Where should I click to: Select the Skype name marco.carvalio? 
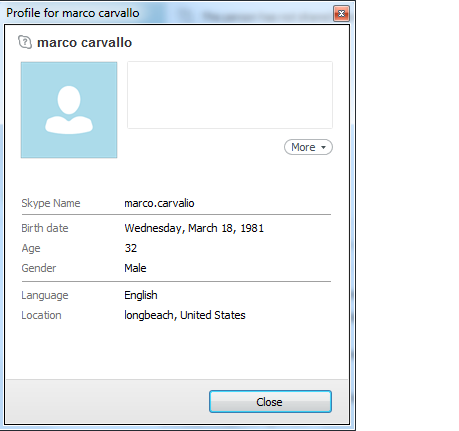pos(159,203)
